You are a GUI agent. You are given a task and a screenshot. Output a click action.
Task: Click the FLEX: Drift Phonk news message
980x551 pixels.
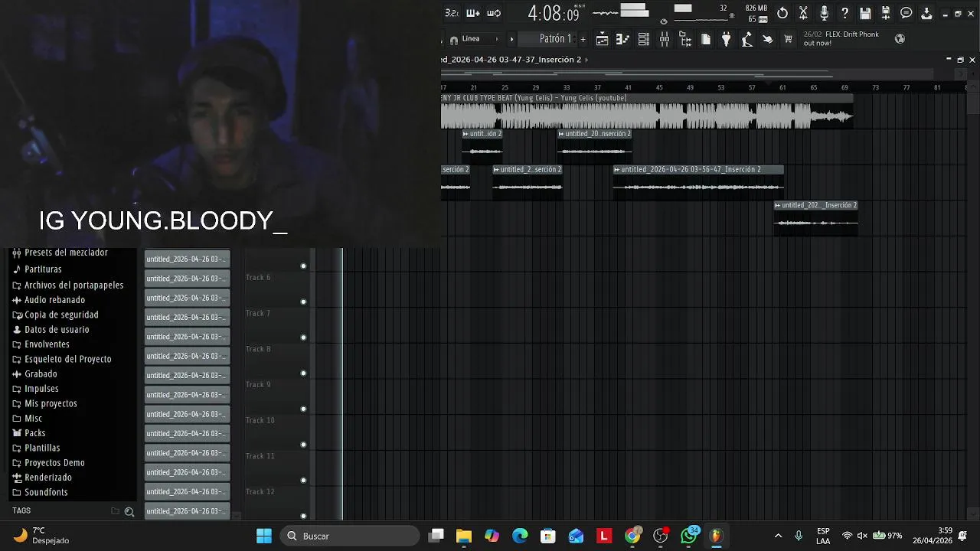(841, 38)
